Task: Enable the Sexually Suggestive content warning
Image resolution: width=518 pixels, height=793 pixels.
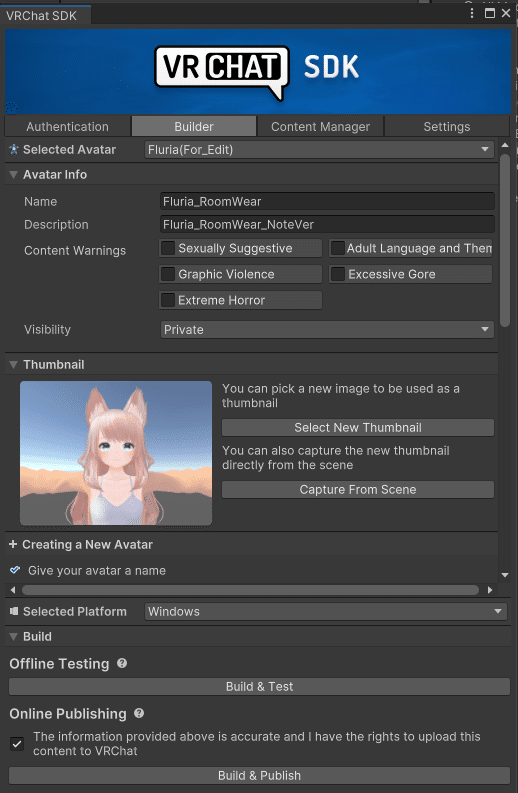Action: (168, 248)
